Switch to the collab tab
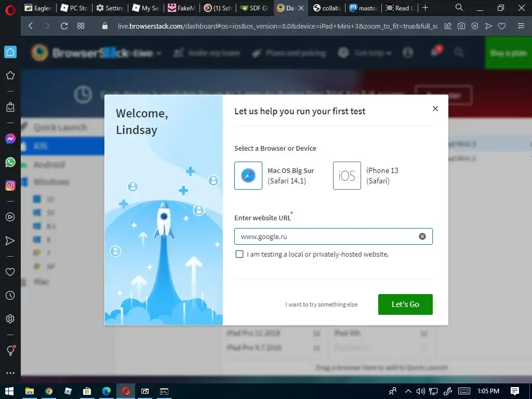 tap(327, 8)
